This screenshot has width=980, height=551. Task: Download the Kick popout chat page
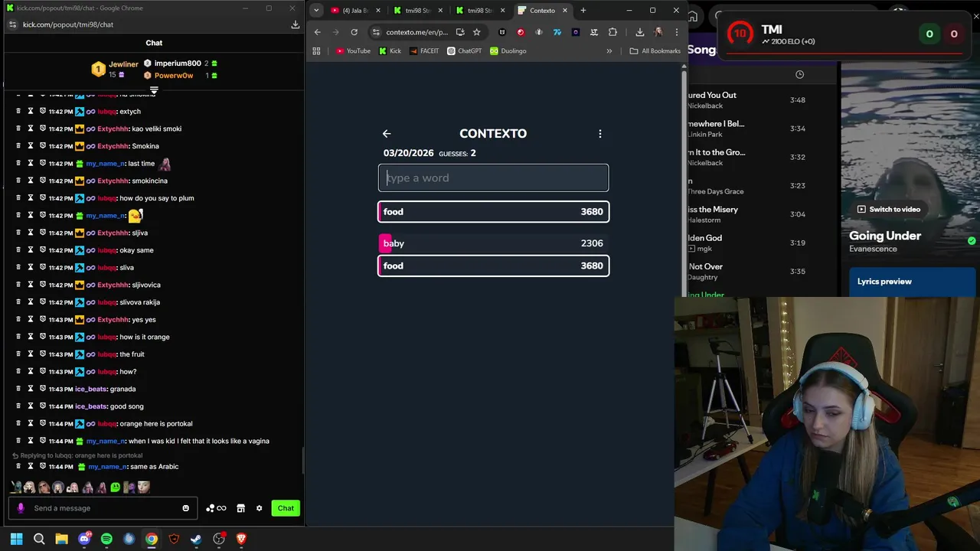pos(296,24)
